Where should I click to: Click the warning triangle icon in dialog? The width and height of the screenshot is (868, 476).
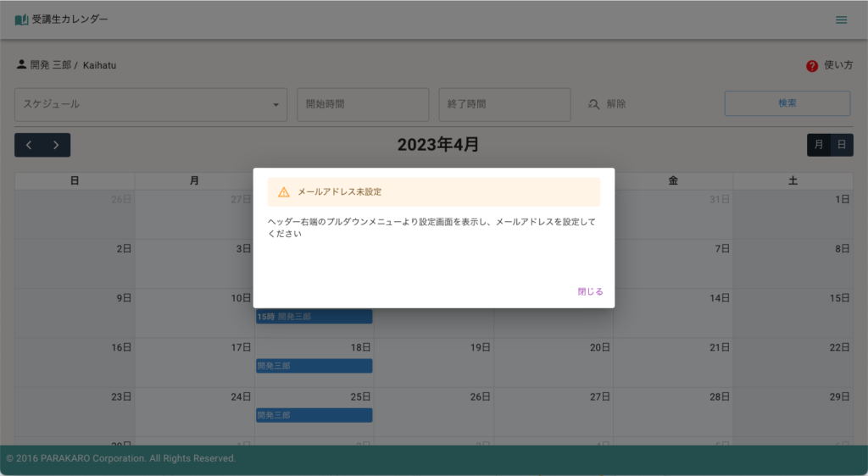[284, 192]
